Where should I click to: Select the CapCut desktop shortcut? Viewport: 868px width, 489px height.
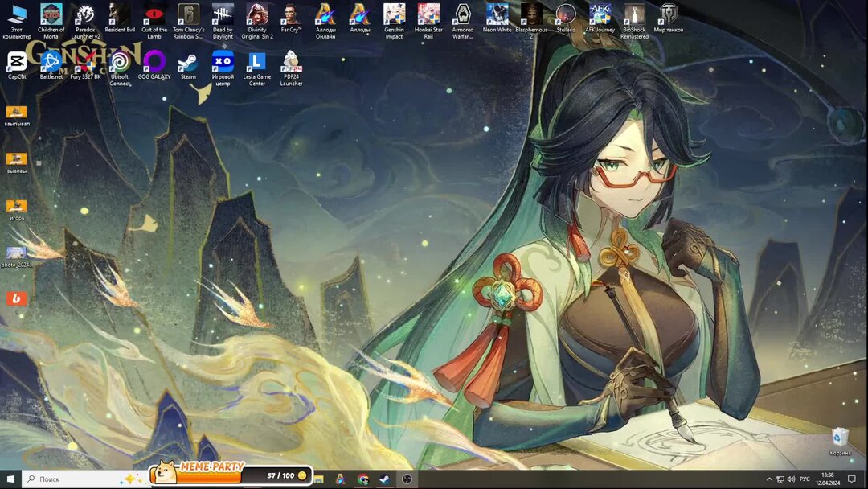tap(17, 65)
